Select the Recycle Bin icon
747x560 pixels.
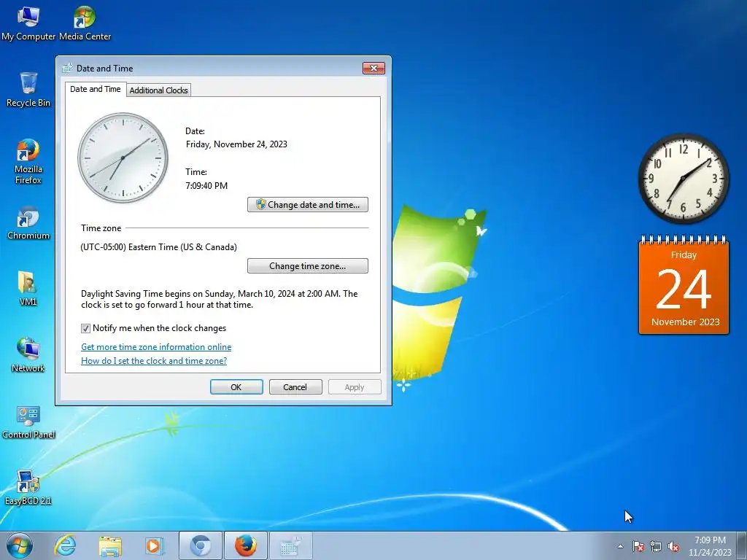pyautogui.click(x=28, y=89)
